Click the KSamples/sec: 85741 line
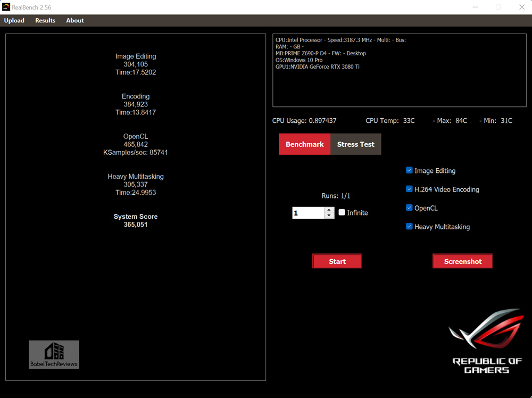 [x=136, y=153]
